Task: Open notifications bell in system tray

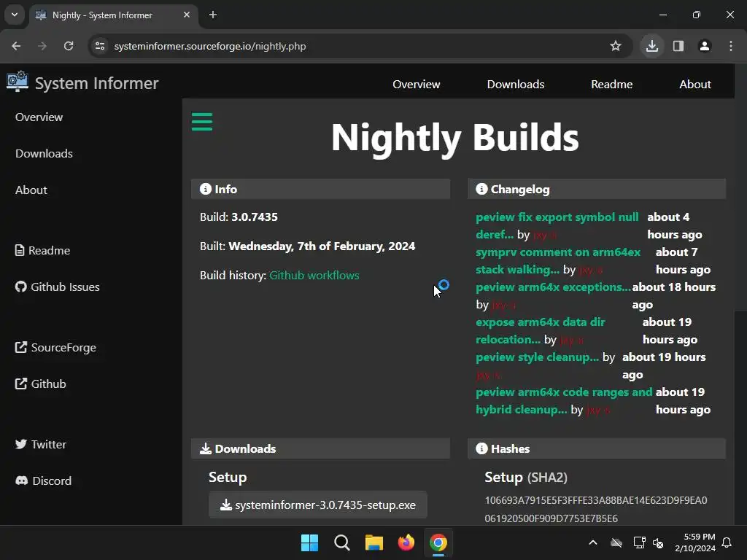Action: 727,542
